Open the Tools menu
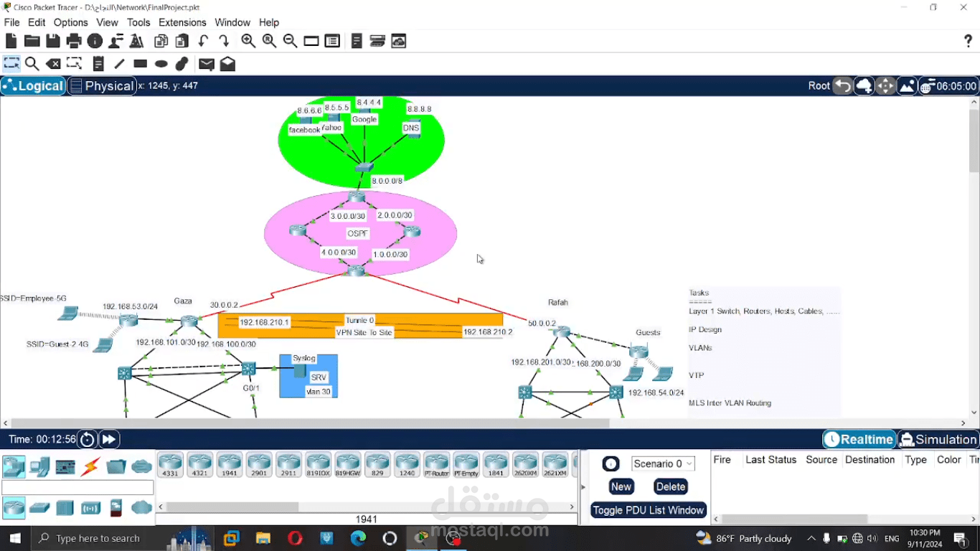This screenshot has width=980, height=551. point(138,22)
